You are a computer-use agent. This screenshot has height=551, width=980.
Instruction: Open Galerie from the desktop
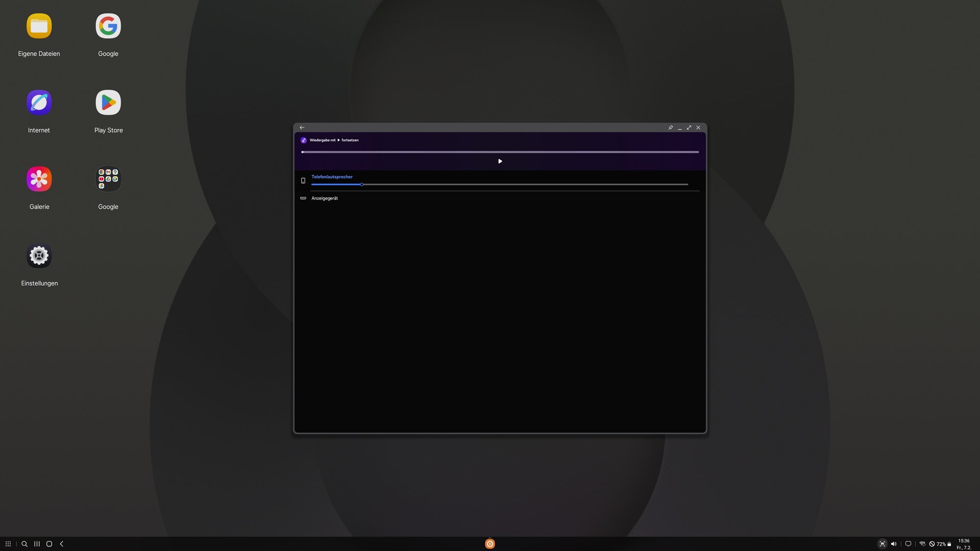pyautogui.click(x=39, y=180)
